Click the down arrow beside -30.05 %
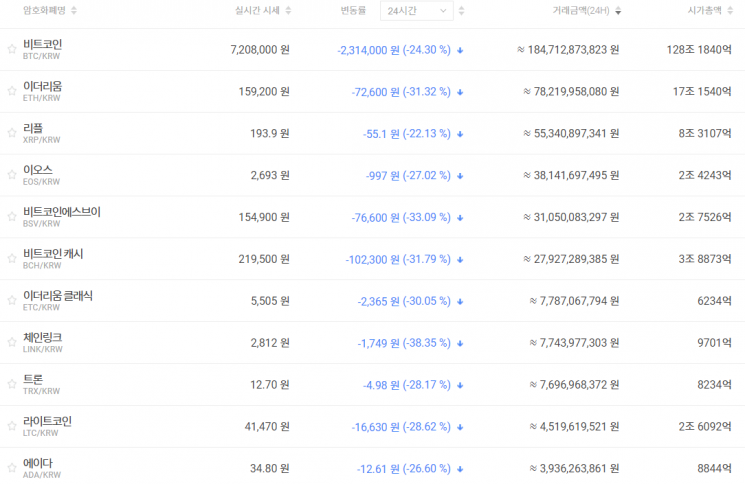 point(460,301)
